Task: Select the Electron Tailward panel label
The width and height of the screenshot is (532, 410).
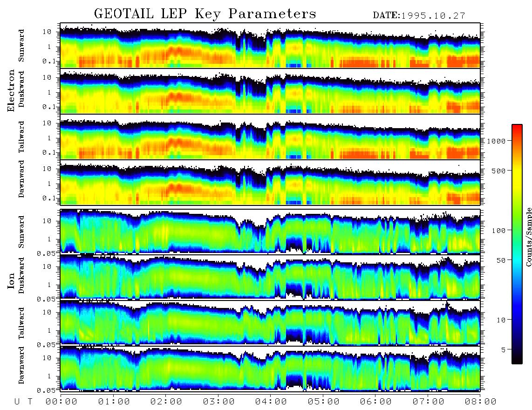Action: coord(21,137)
